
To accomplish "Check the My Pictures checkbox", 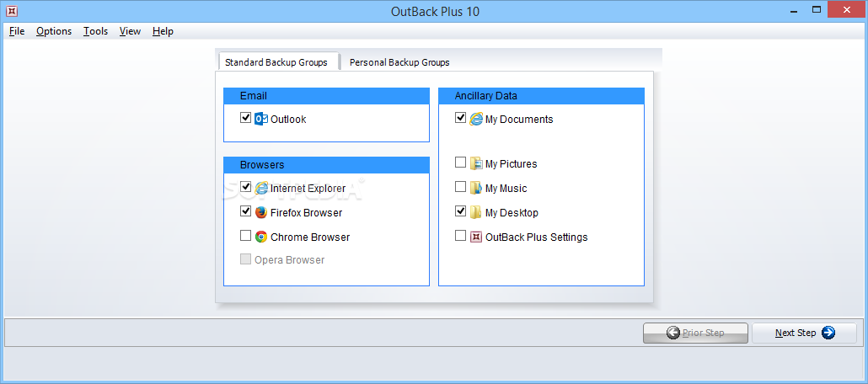I will point(461,163).
